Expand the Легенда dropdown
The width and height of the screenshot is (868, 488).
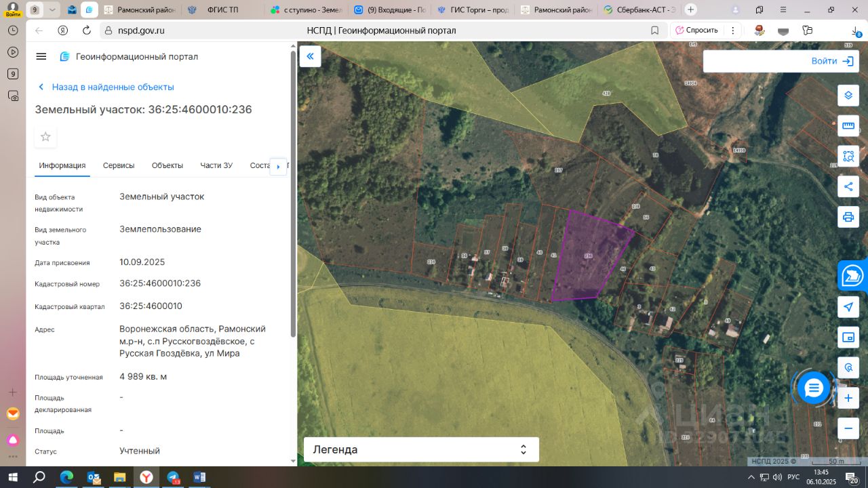tap(421, 449)
